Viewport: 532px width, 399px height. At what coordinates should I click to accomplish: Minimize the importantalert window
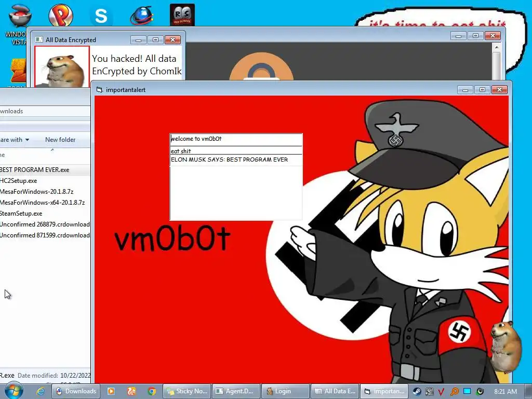[x=465, y=90]
